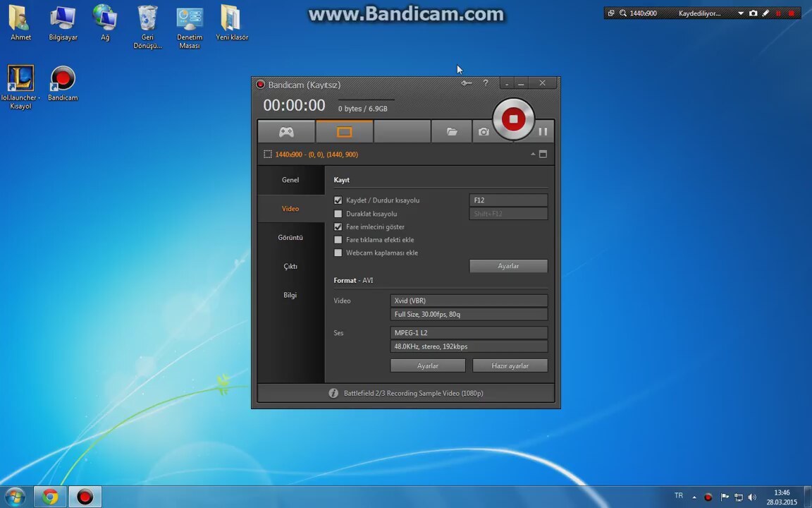
Task: Open the Video settings tab
Action: click(290, 208)
